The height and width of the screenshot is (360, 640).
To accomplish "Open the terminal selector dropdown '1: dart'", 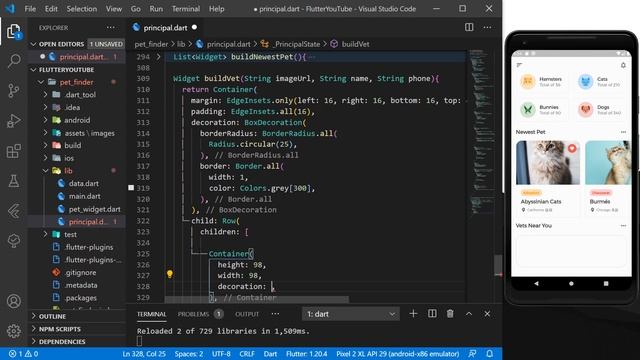I will (x=351, y=314).
